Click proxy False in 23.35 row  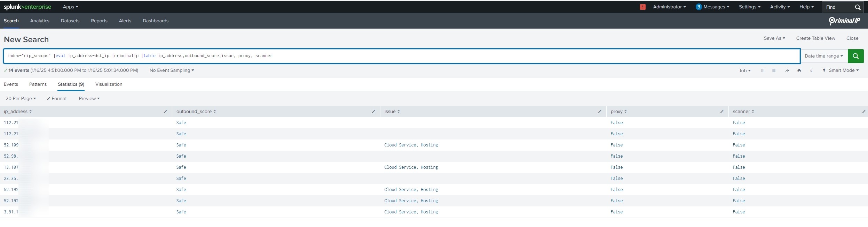(x=616, y=179)
